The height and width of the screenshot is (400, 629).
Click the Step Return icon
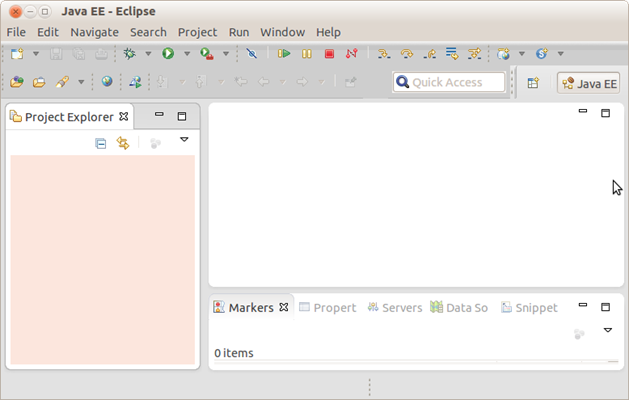coord(429,53)
